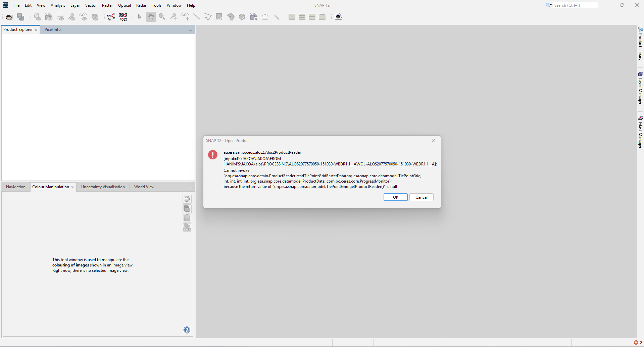
Task: Expand the Product Library side panel
Action: 640,44
